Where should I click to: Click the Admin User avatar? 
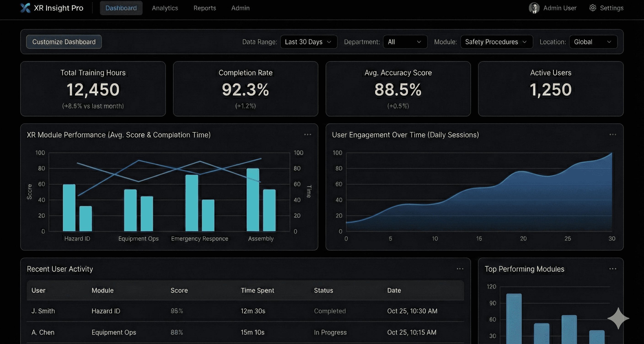pyautogui.click(x=534, y=8)
